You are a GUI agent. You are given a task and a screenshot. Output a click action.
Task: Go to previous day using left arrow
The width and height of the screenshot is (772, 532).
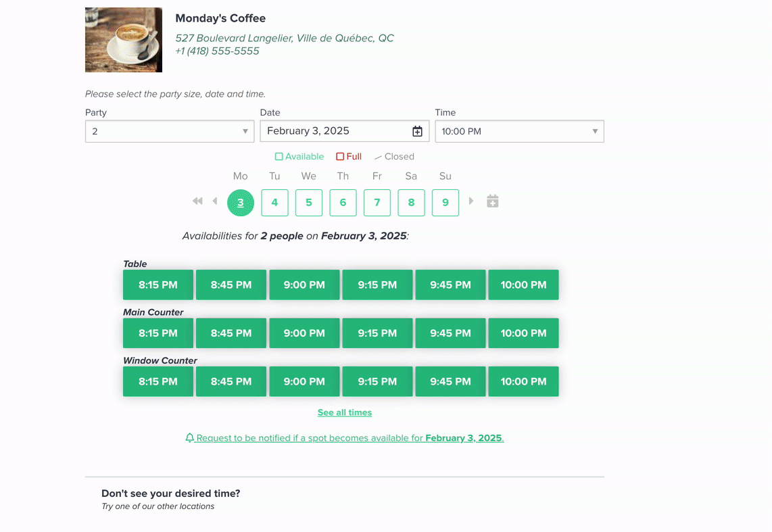click(x=215, y=201)
